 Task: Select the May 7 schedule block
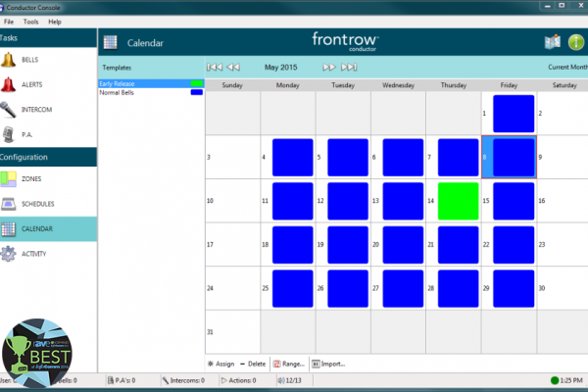click(x=459, y=158)
